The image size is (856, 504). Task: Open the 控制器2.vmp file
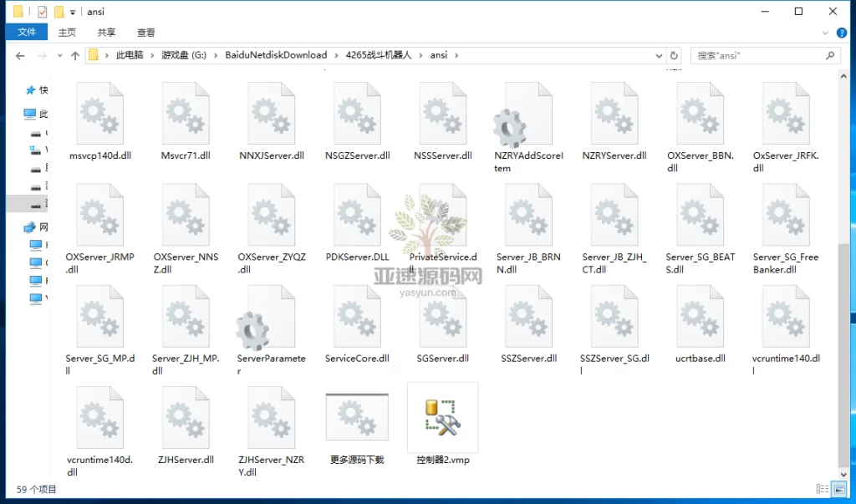(x=442, y=418)
